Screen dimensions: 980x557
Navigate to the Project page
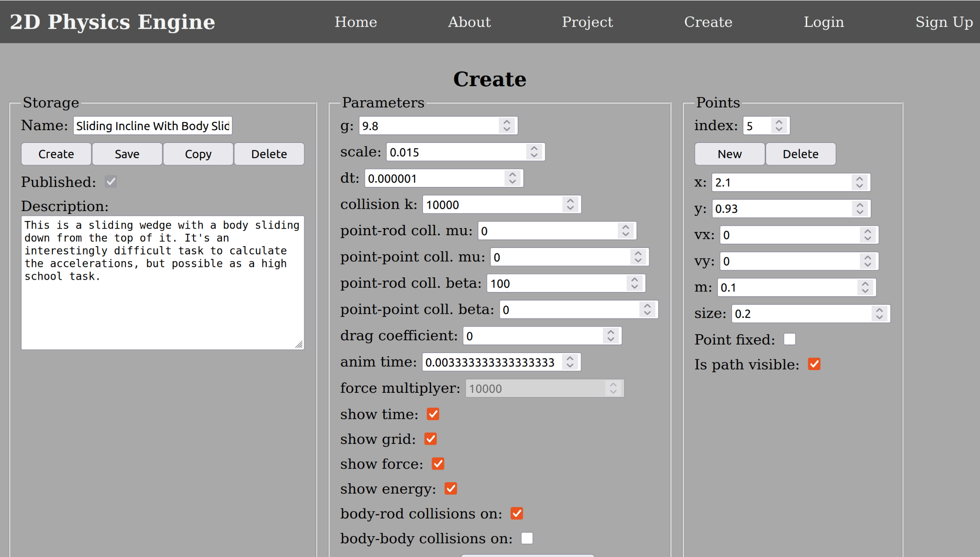pyautogui.click(x=587, y=22)
